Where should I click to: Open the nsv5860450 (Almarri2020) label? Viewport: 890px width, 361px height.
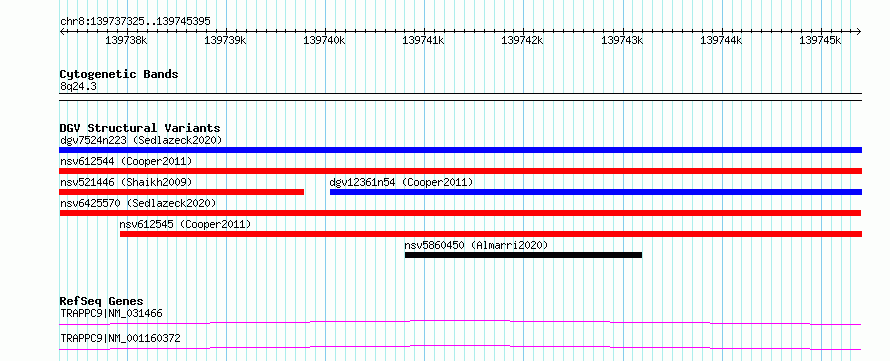point(476,245)
